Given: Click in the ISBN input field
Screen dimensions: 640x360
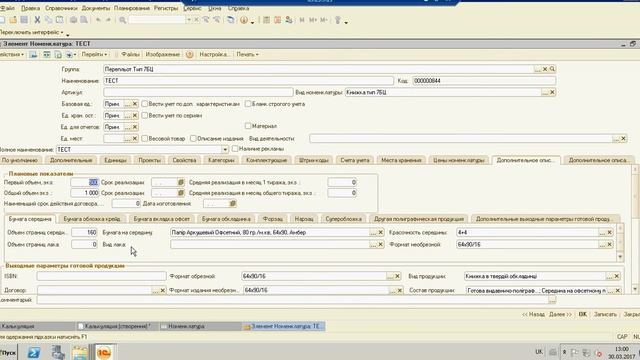Looking at the screenshot, I should pos(102,276).
